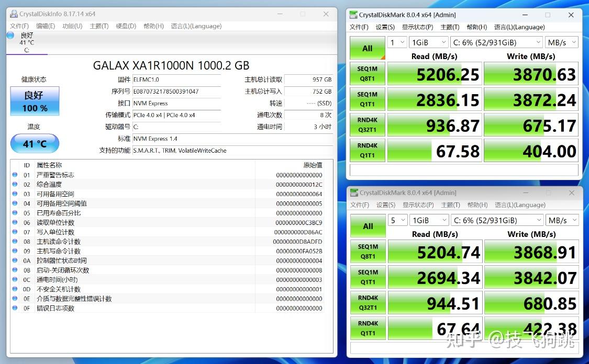This screenshot has width=589, height=364.
Task: Open the test count dropdown showing 5
Action: pyautogui.click(x=396, y=220)
